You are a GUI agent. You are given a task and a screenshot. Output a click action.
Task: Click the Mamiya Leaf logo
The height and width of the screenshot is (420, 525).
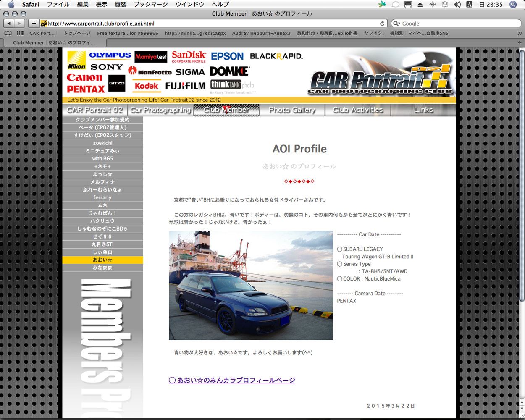151,57
